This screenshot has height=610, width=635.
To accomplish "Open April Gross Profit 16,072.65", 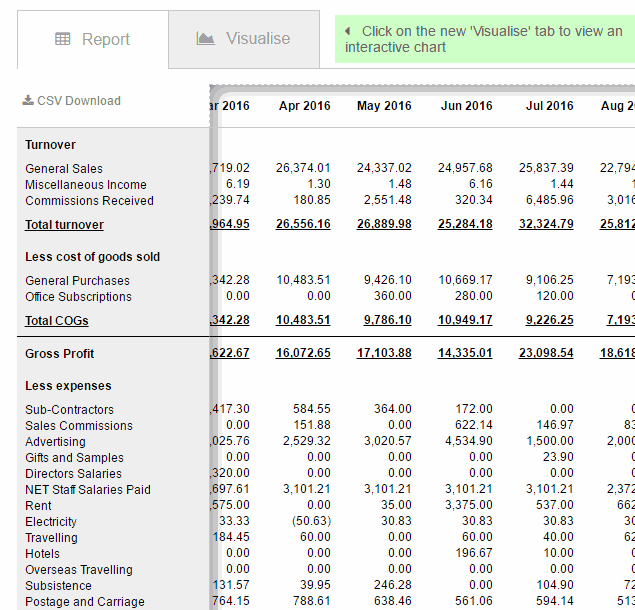I will tap(303, 353).
